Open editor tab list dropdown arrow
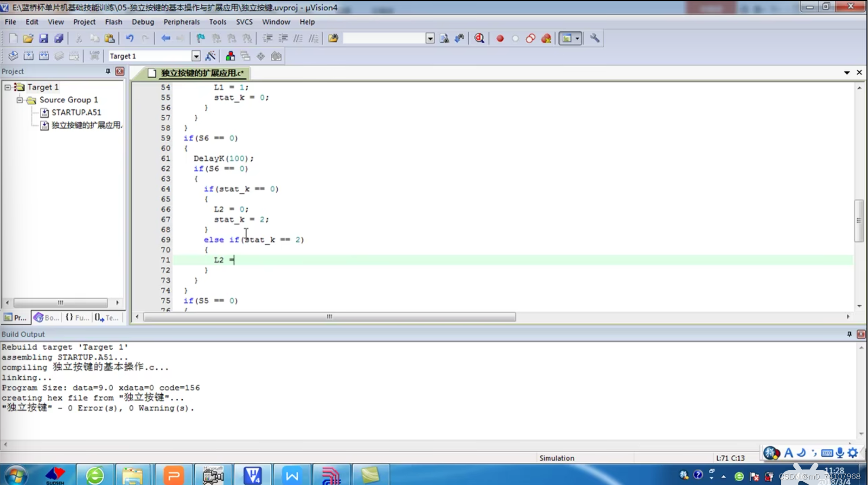868x485 pixels. coord(847,73)
